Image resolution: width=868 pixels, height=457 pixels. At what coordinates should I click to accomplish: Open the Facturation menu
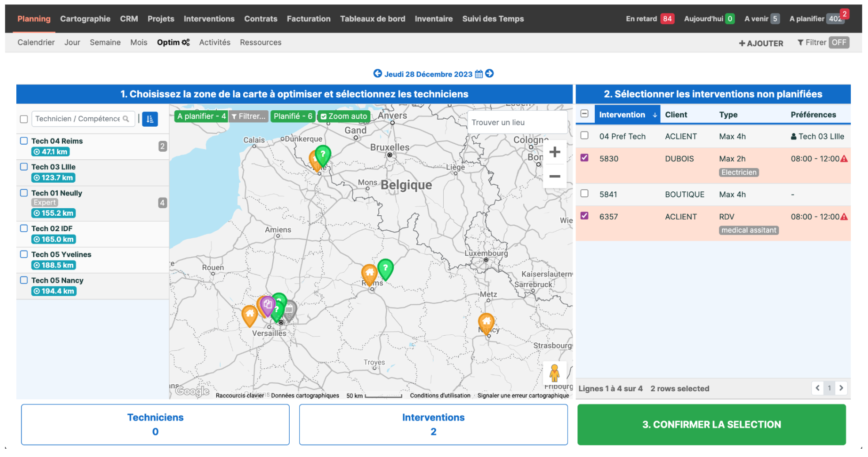[x=309, y=19]
